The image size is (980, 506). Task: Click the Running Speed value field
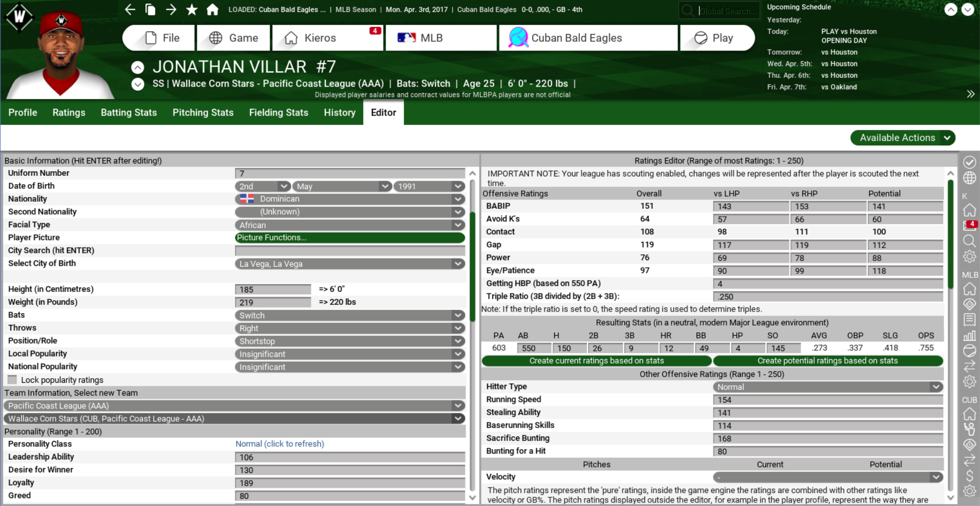828,400
